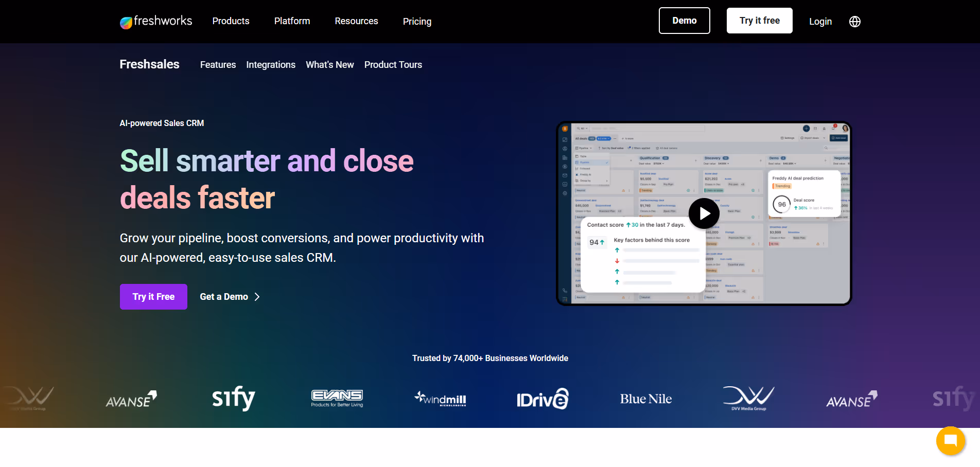The width and height of the screenshot is (980, 467).
Task: Click the 'Trusted by 74,000+ Businesses Worldwide' text
Action: [x=490, y=358]
